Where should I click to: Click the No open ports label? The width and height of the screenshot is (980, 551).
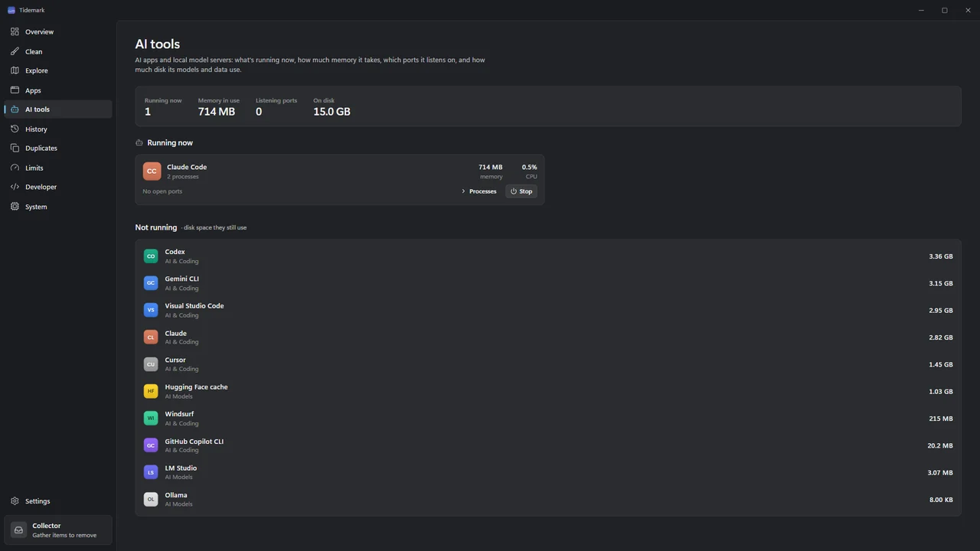point(162,191)
